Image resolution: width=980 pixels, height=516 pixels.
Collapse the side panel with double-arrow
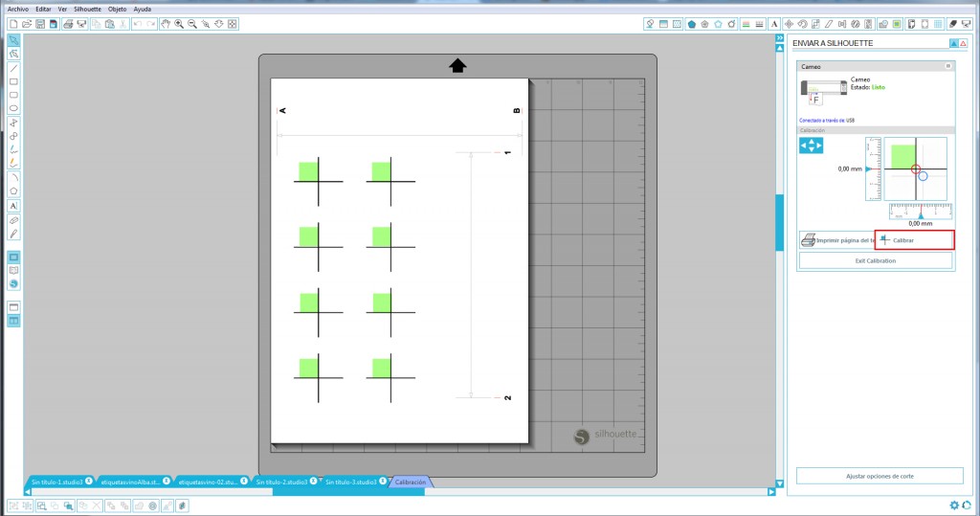pyautogui.click(x=780, y=38)
